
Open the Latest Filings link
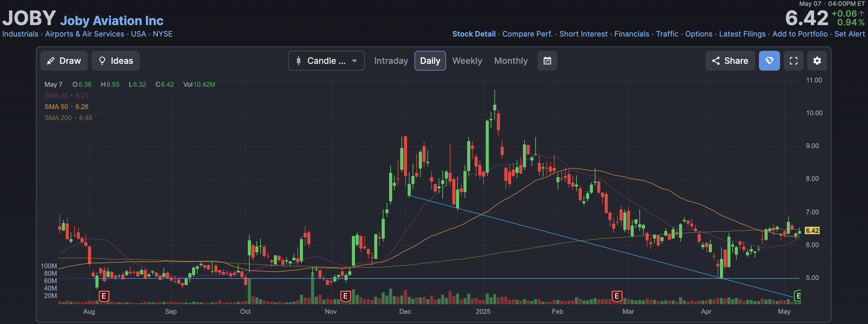pyautogui.click(x=742, y=34)
